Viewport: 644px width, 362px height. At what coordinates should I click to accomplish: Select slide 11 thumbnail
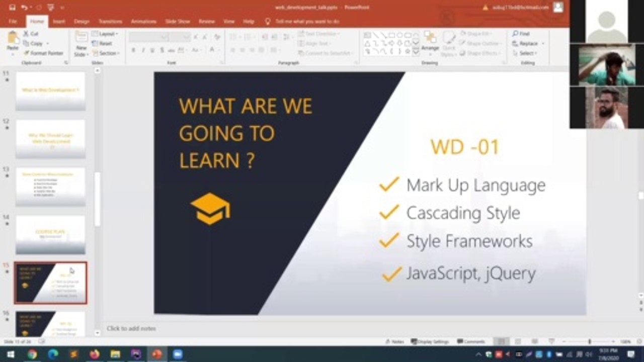tap(50, 90)
